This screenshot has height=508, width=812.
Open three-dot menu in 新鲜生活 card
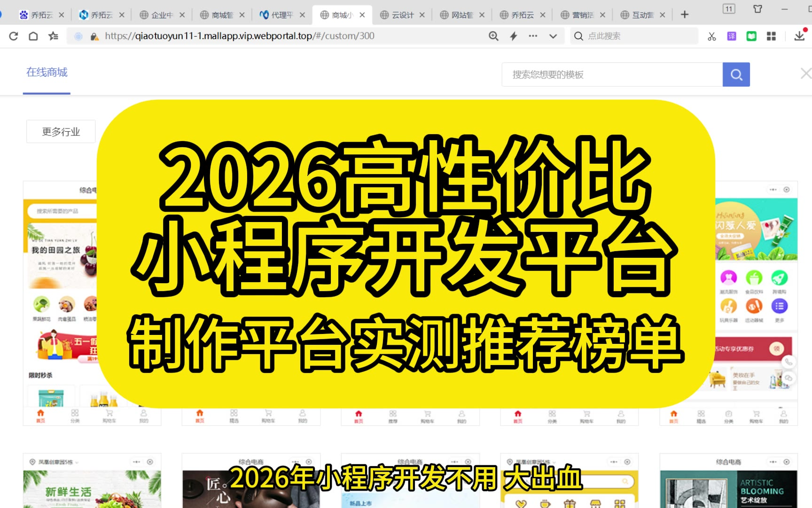[136, 462]
